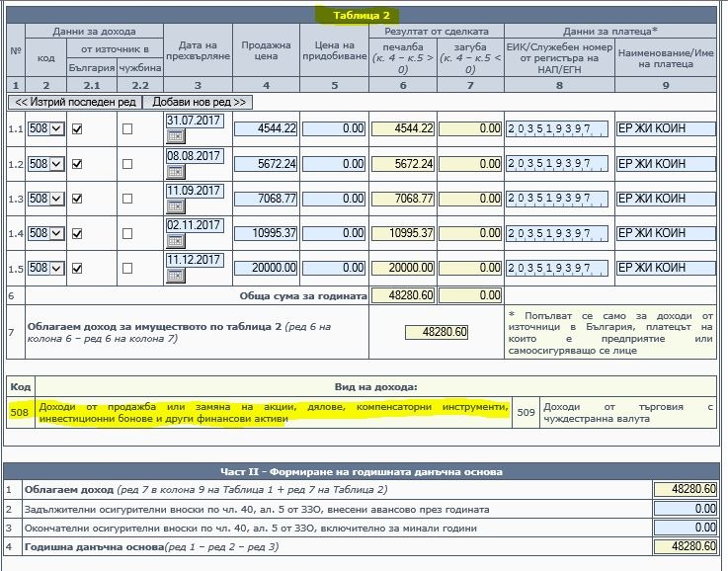Check the foreign source checkbox in row 1.2

pyautogui.click(x=126, y=164)
